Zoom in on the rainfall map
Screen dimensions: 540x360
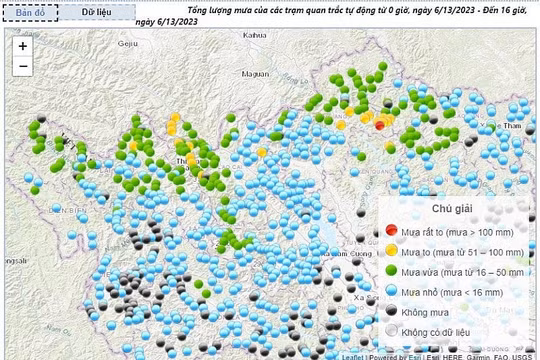click(23, 46)
